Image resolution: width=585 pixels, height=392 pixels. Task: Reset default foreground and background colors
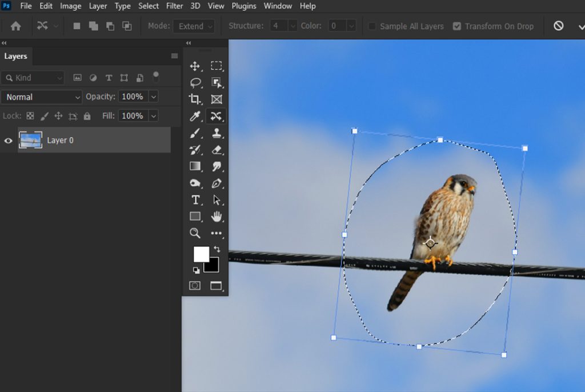pyautogui.click(x=197, y=270)
